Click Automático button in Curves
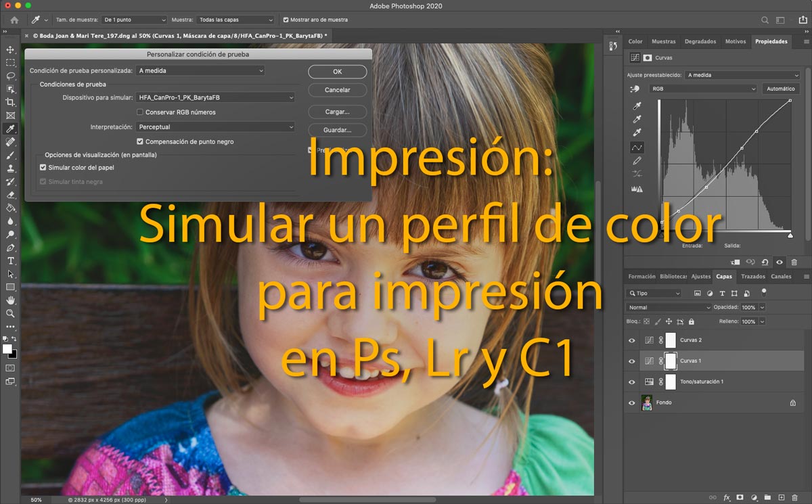Viewport: 812px width, 504px height. point(780,89)
